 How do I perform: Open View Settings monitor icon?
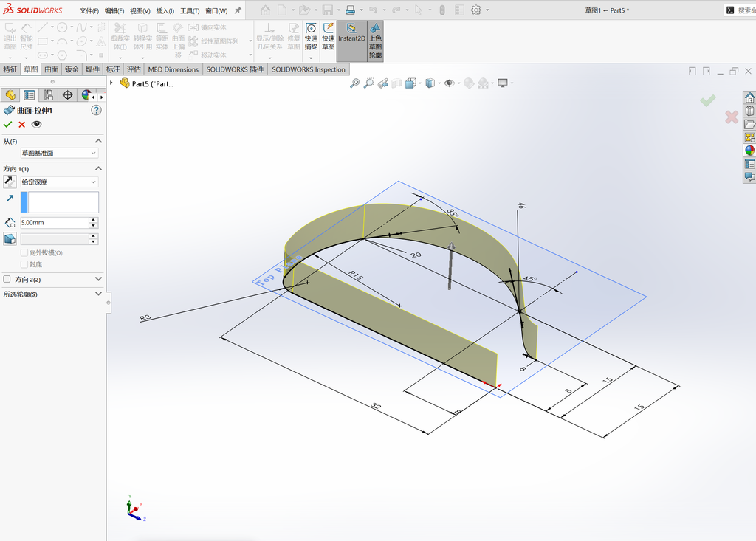502,83
